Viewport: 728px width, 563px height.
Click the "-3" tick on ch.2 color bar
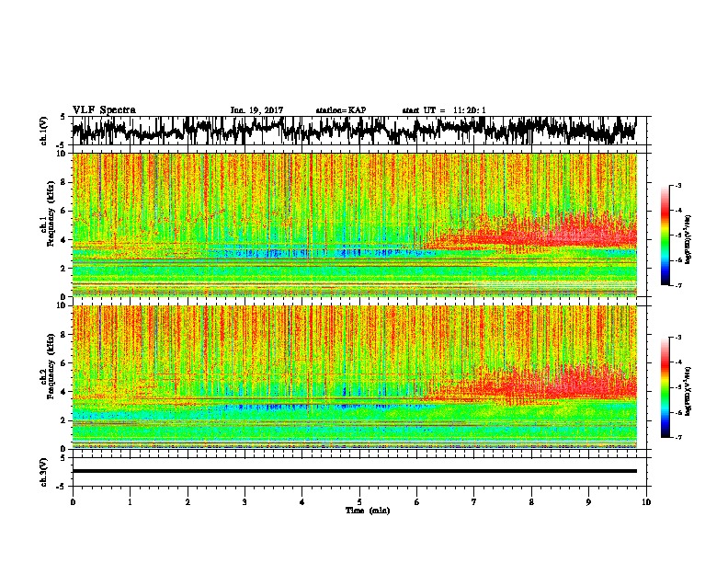[677, 338]
